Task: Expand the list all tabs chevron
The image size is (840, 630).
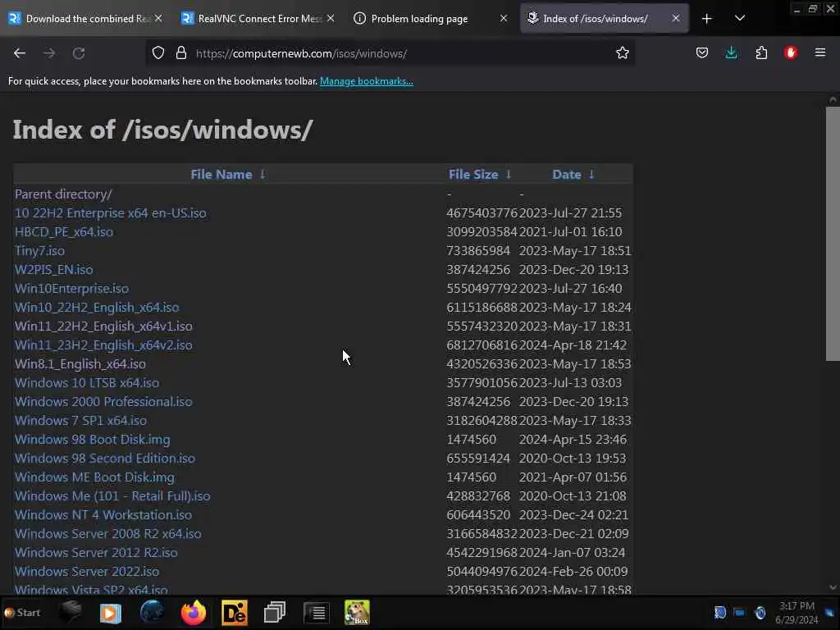Action: tap(740, 18)
